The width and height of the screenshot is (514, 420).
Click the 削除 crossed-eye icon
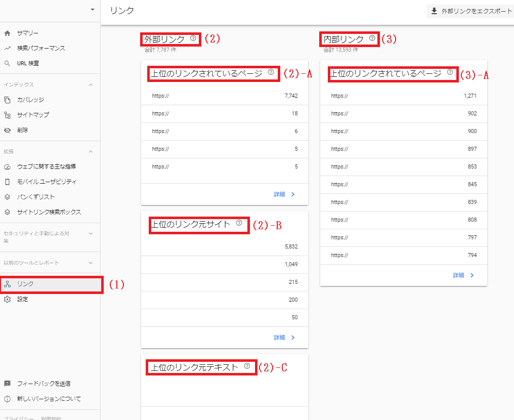[7, 131]
